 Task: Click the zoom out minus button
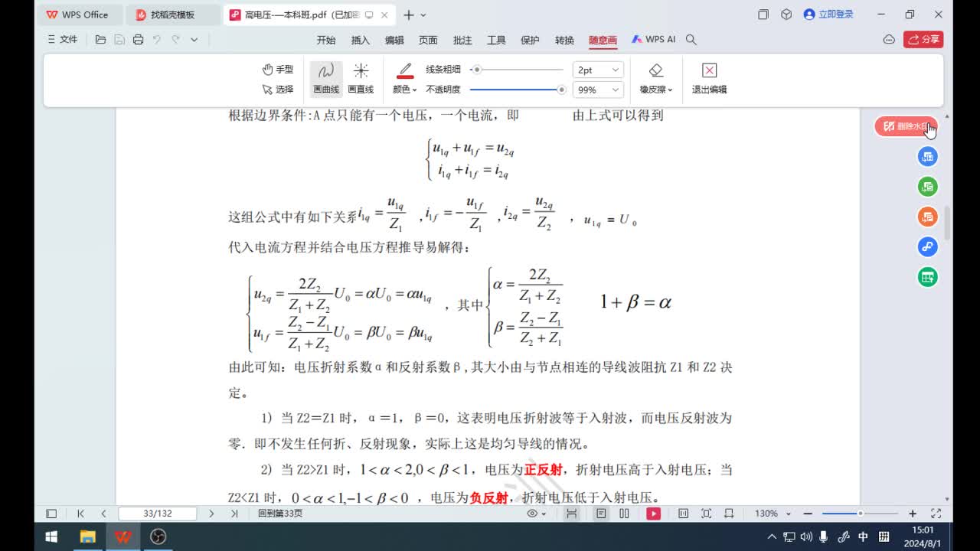tap(808, 514)
